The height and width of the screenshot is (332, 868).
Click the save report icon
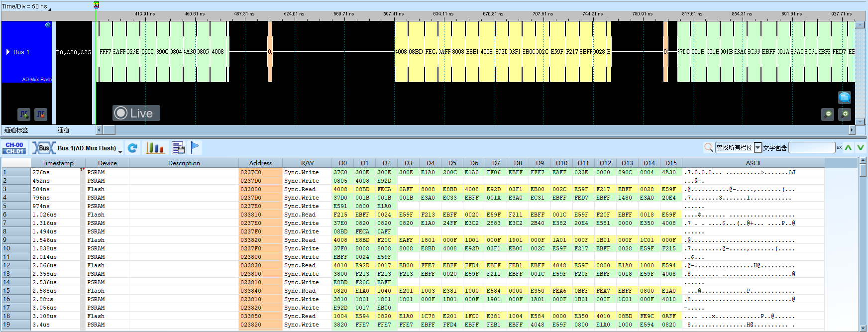178,148
